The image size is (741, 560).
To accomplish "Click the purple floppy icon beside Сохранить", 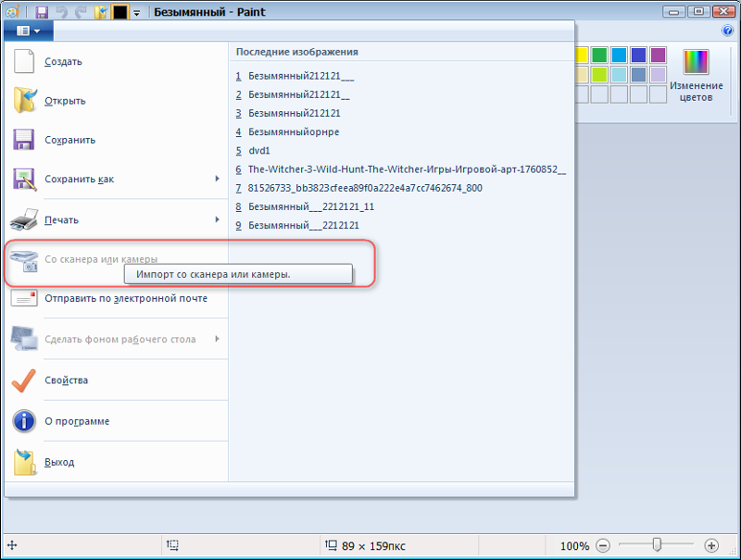I will pos(24,139).
